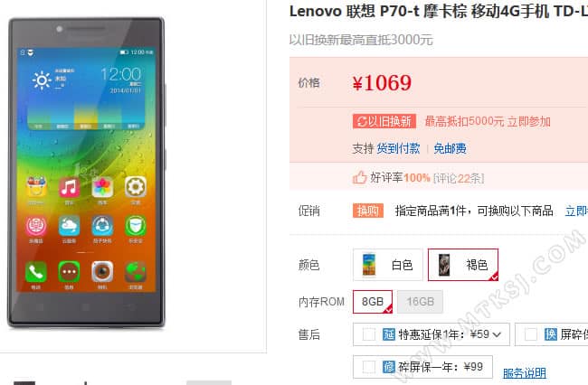Check the 特惠延保1年 ¥59 checkbox
Viewport: 588px width, 385px height.
[x=369, y=334]
